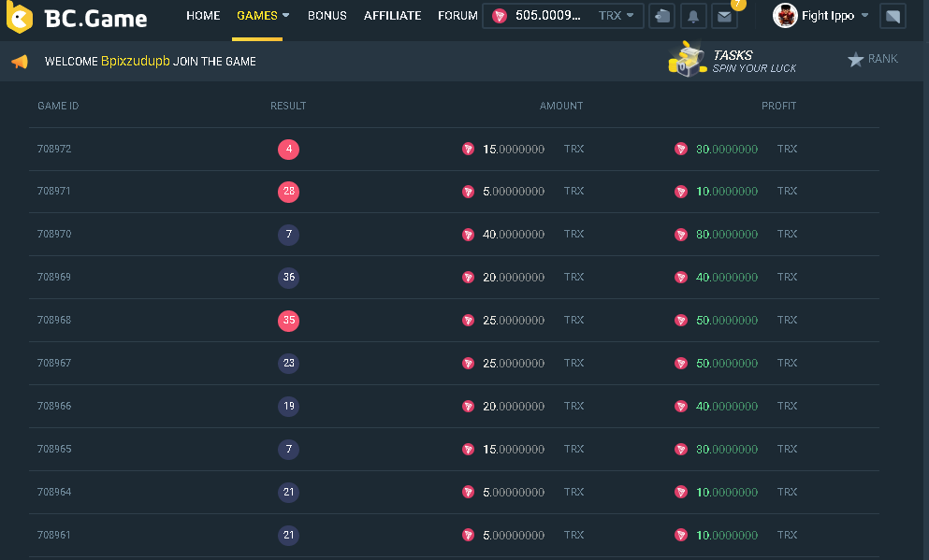Click the Tasks treasure chest icon
The height and width of the screenshot is (560, 929).
pos(687,59)
